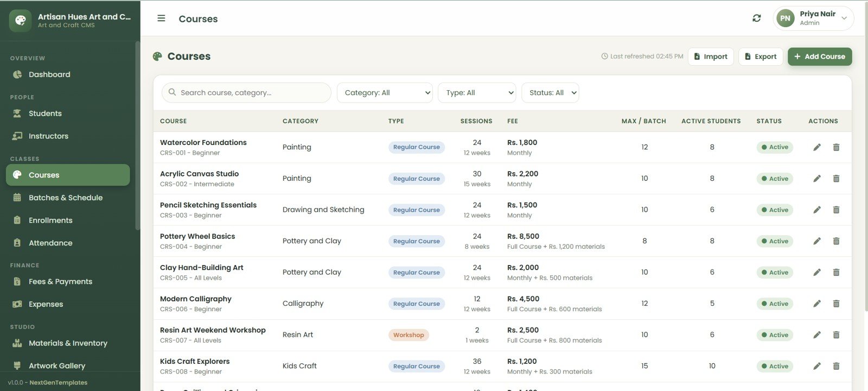Click Add Course button
868x391 pixels.
(x=820, y=56)
